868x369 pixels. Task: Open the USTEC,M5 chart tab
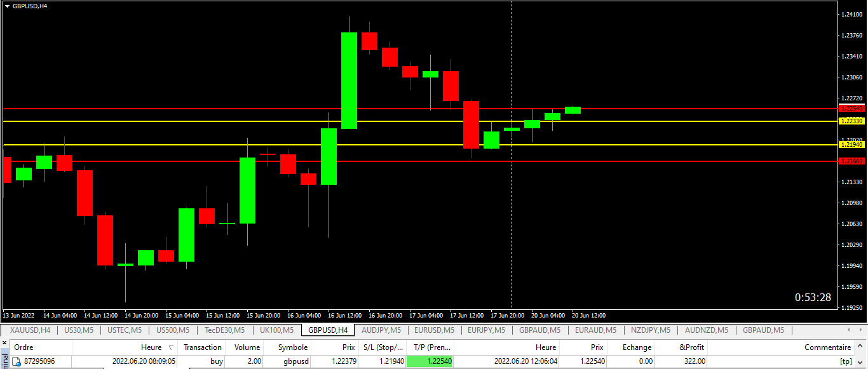pyautogui.click(x=125, y=330)
